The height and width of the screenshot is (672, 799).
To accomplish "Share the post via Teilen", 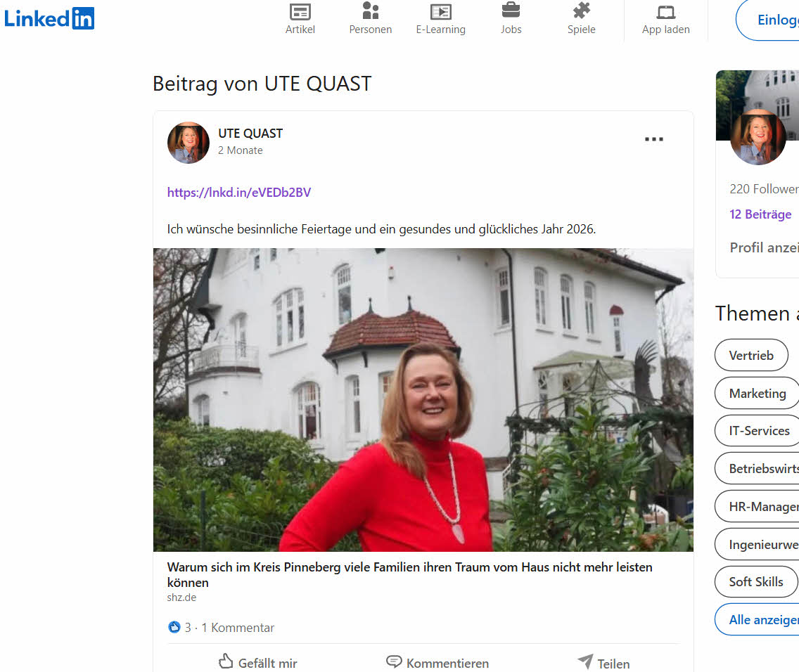I will (x=603, y=663).
